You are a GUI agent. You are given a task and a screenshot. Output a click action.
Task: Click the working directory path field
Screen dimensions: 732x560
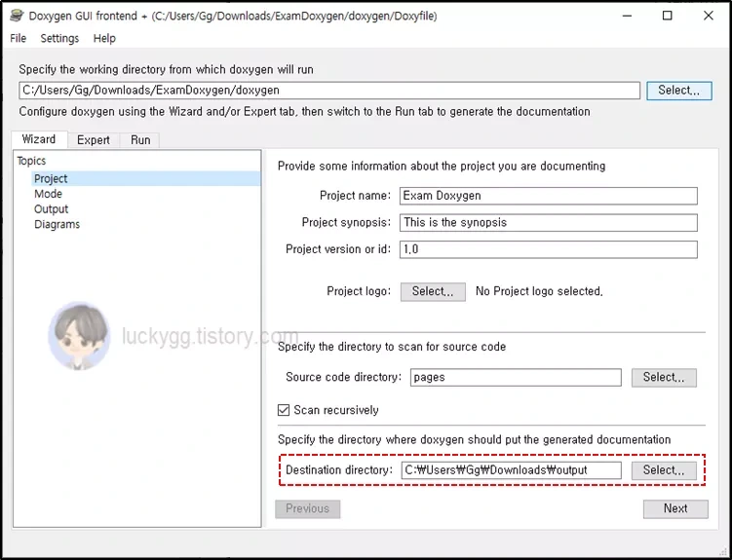pos(329,91)
